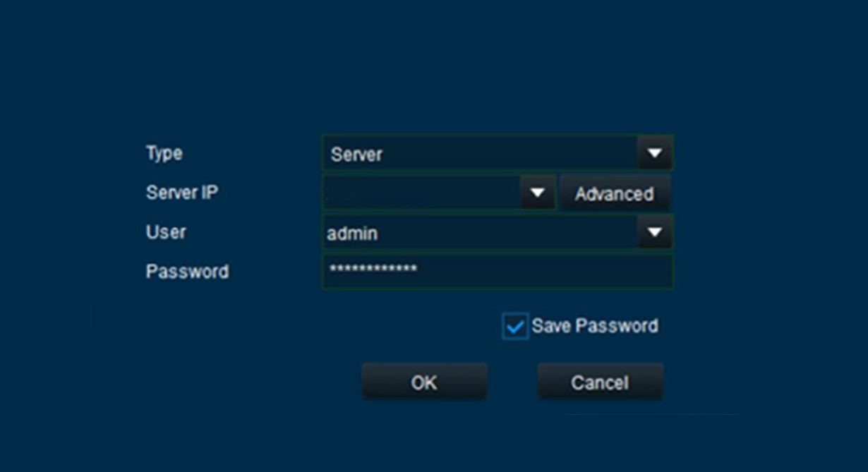Click the User field containing admin
The image size is (868, 472).
tap(480, 232)
